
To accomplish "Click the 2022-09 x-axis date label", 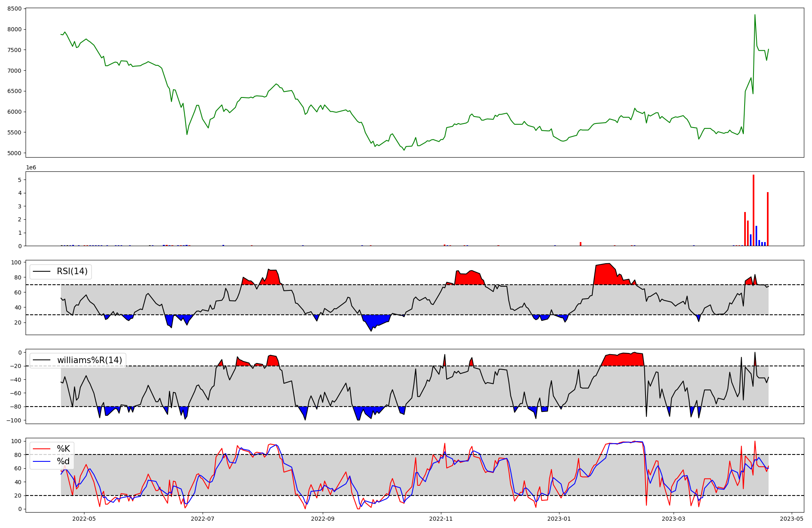I will [x=323, y=519].
